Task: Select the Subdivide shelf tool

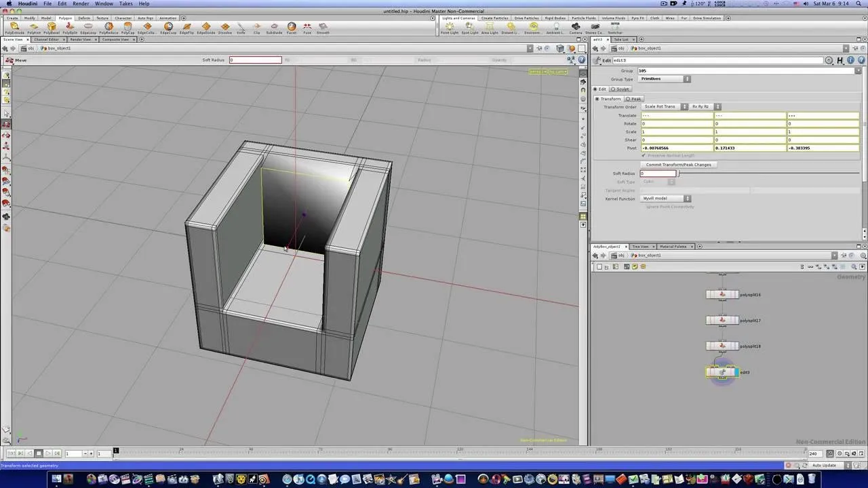Action: [x=274, y=28]
